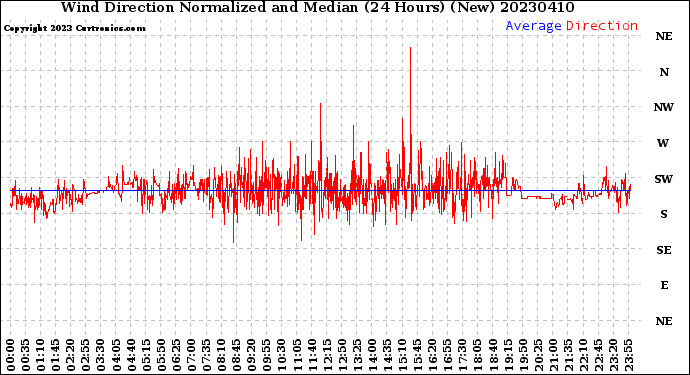The height and width of the screenshot is (375, 690).
Task: Click the 08:45 time axis label
Action: pyautogui.click(x=237, y=355)
